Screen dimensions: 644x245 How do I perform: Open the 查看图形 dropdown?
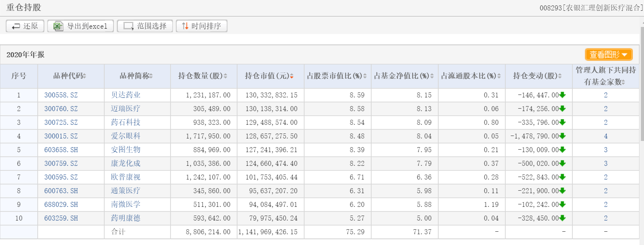[609, 54]
